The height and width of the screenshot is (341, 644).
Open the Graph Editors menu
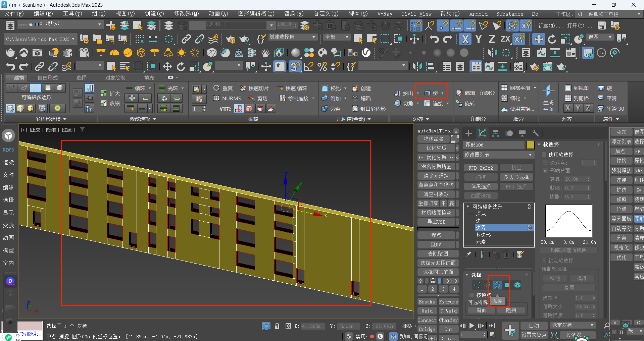click(x=256, y=14)
